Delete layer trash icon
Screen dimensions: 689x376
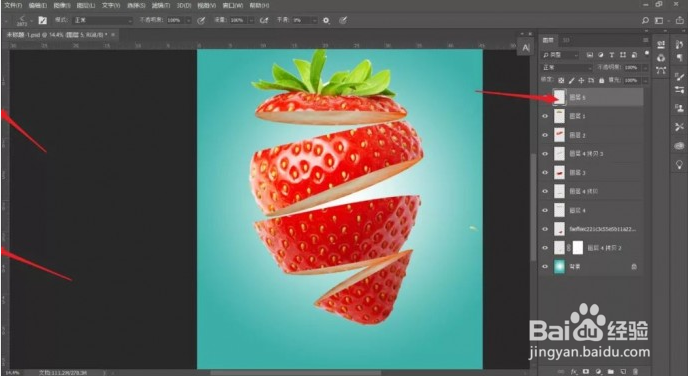click(635, 372)
